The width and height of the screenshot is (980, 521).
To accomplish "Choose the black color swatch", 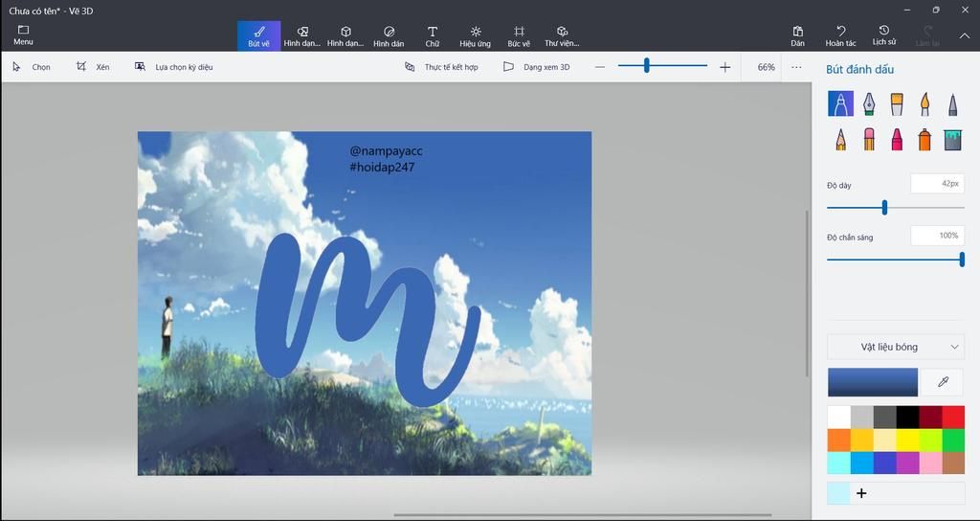I will pyautogui.click(x=907, y=418).
